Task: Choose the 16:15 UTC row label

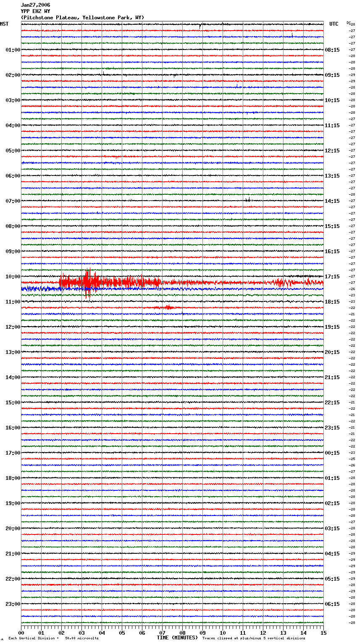Action: tap(332, 251)
